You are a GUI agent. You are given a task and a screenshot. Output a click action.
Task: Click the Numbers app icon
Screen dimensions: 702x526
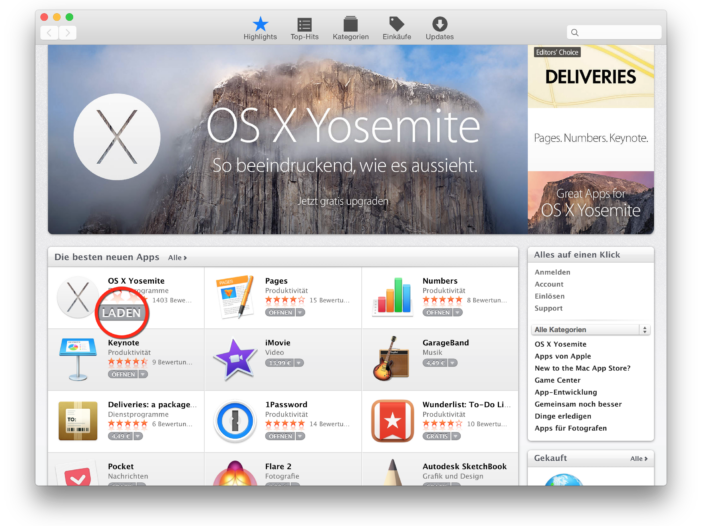[392, 295]
